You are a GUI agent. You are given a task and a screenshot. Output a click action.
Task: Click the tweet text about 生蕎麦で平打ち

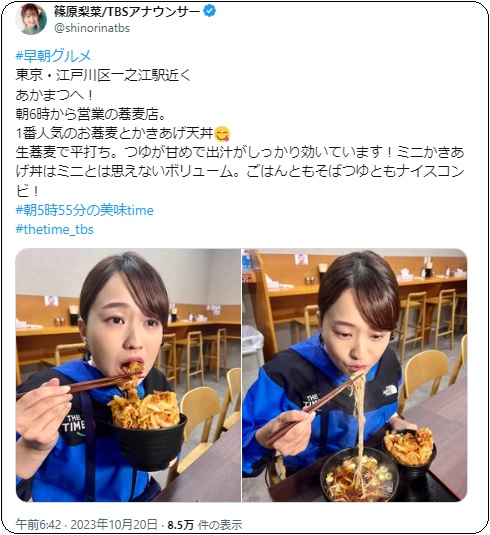(240, 172)
